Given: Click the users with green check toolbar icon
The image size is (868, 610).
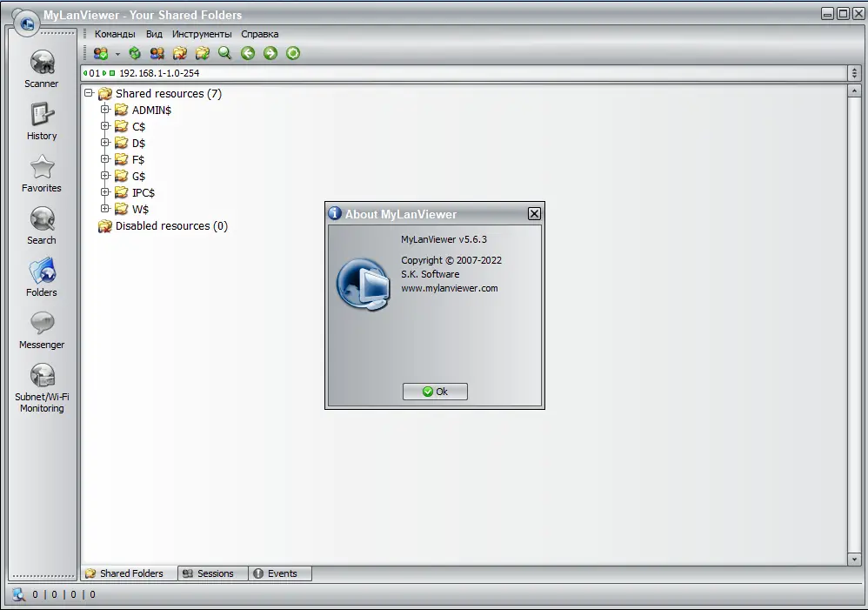Looking at the screenshot, I should click(x=101, y=53).
